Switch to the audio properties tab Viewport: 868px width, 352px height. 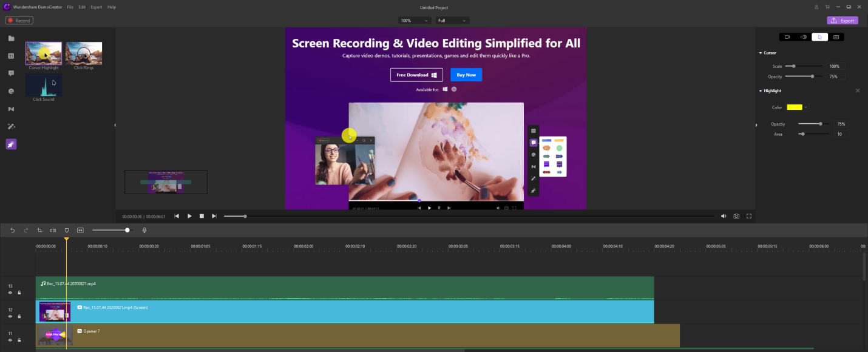pyautogui.click(x=804, y=37)
